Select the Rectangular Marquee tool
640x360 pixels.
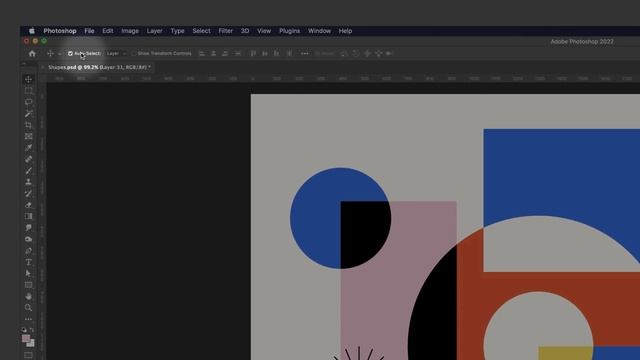(28, 90)
